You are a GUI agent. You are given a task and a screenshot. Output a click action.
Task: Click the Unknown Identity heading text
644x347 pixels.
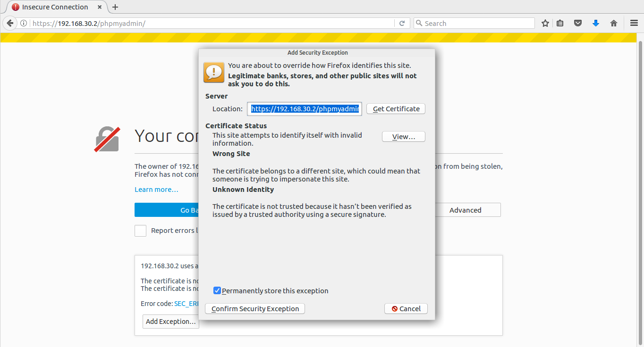tap(243, 190)
